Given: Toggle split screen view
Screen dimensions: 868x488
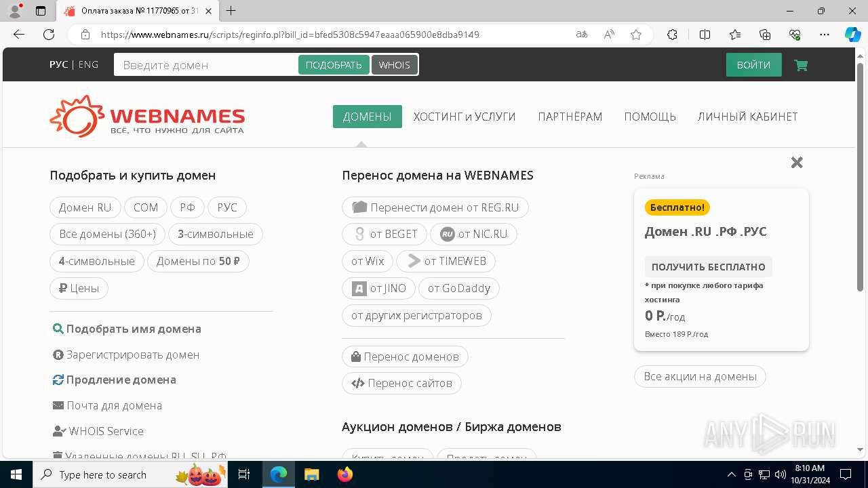Looking at the screenshot, I should point(705,35).
